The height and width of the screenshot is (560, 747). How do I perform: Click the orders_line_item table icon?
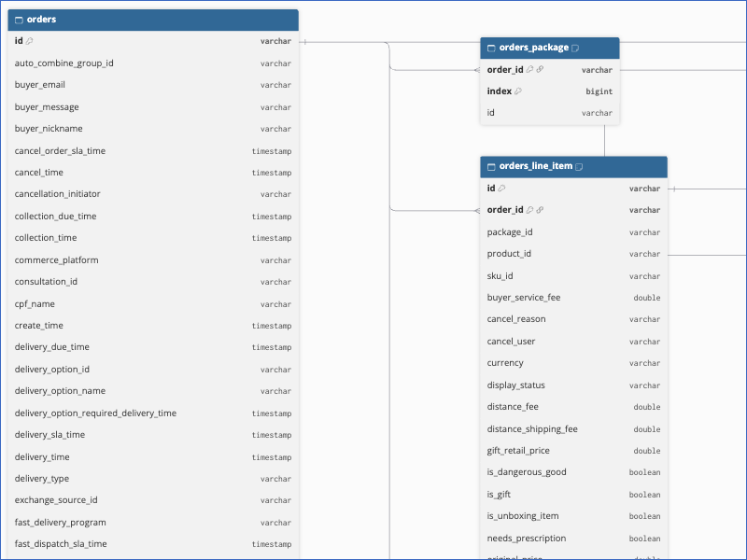[x=491, y=167]
